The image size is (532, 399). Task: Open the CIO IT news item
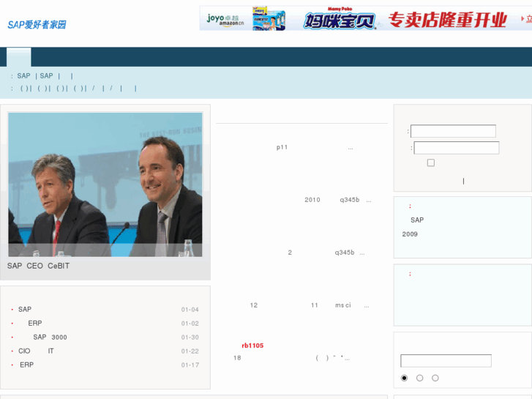(x=36, y=351)
